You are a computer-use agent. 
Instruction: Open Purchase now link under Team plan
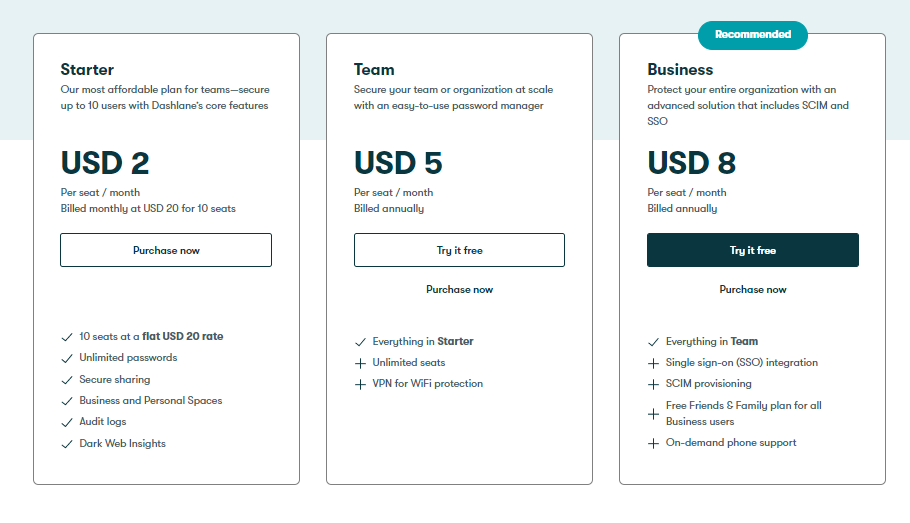(x=459, y=289)
